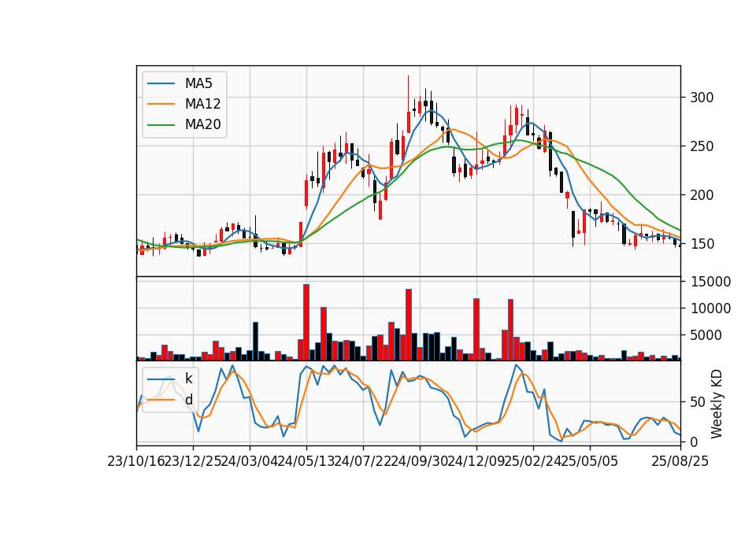
Task: Select the green MA20 legend line sample
Action: click(161, 124)
